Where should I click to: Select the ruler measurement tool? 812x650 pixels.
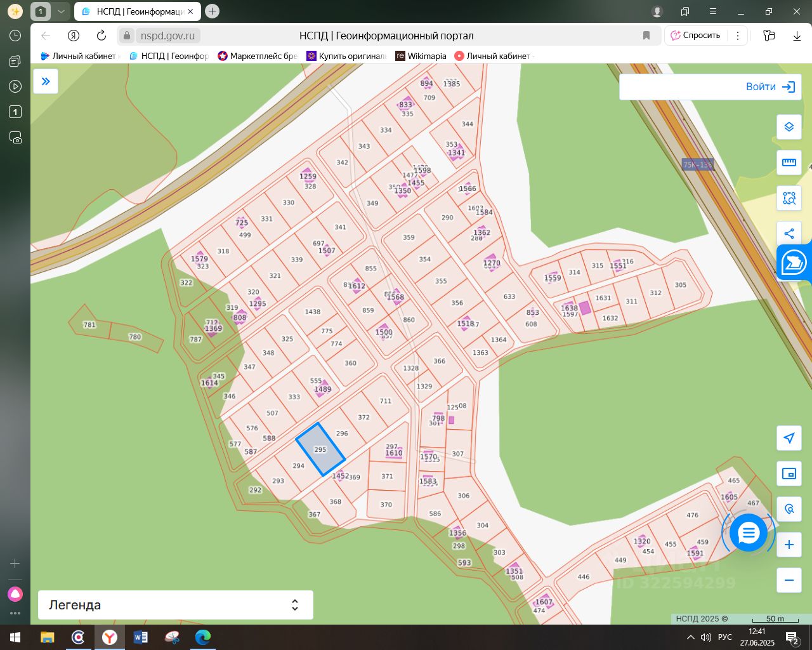point(789,162)
